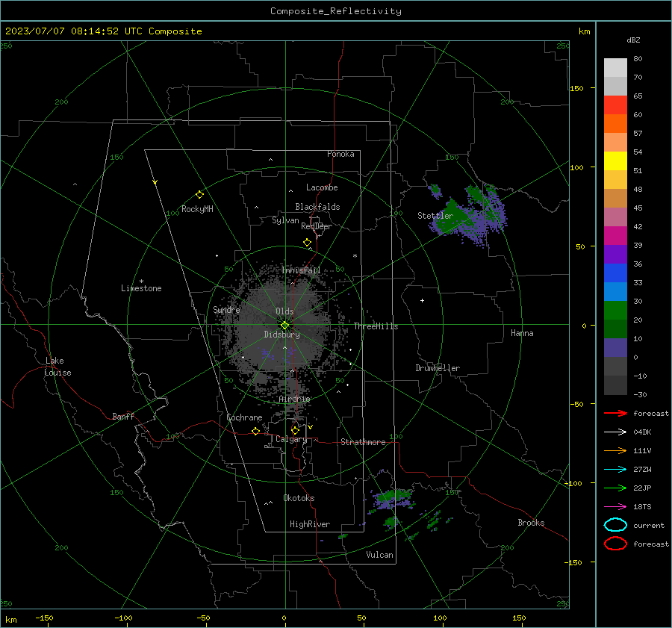The width and height of the screenshot is (672, 628).
Task: Click the Okotoks label
Action: [299, 498]
